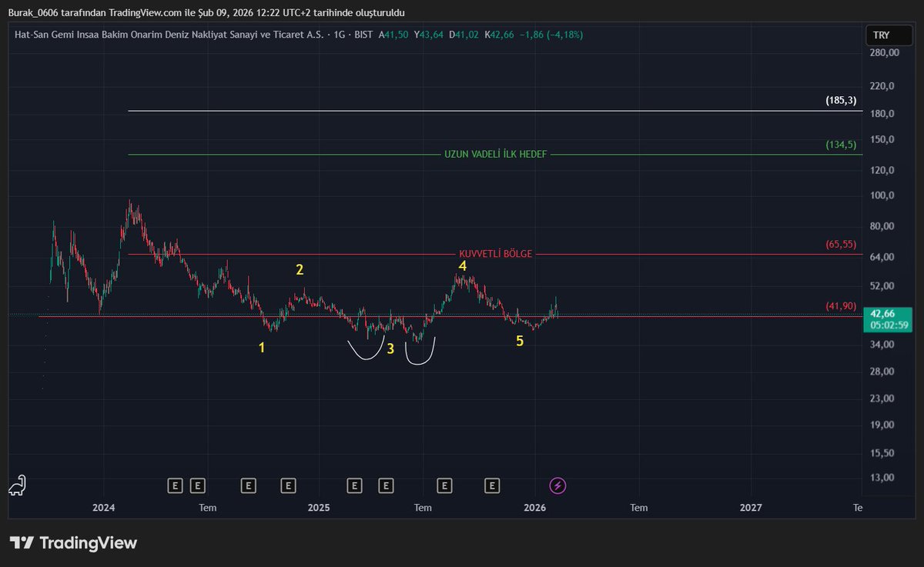The width and height of the screenshot is (924, 567).
Task: Click the Hat-San Gemi Insaa symbol title
Action: 169,35
